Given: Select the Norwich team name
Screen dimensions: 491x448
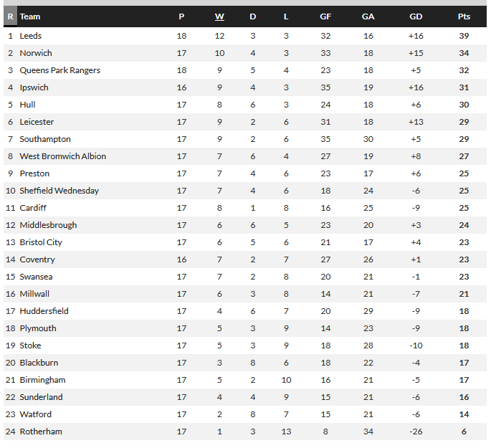Looking at the screenshot, I should (x=36, y=53).
